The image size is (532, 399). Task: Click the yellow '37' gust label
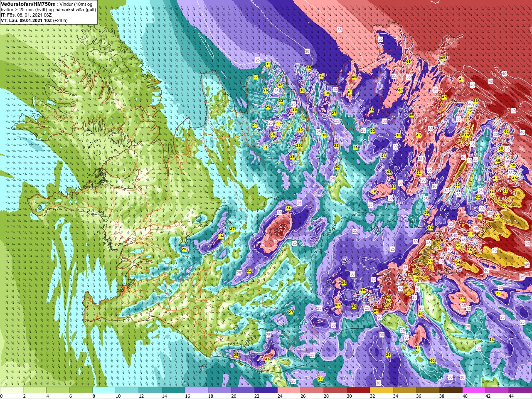click(498, 293)
